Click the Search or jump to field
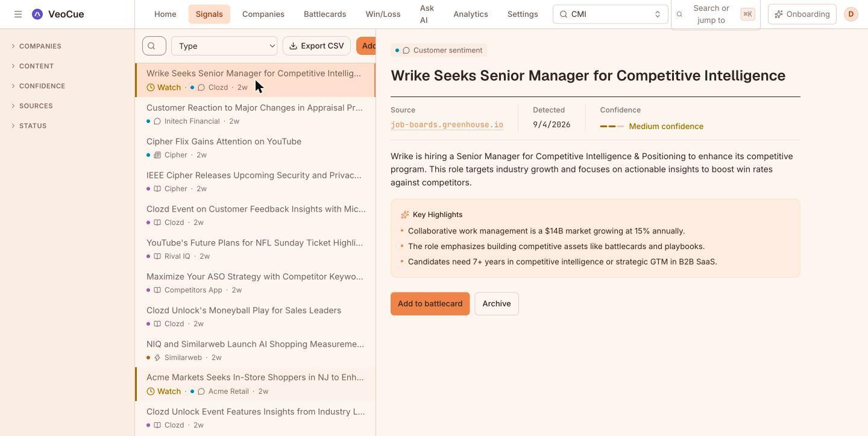Screen dimensions: 868x436 click(x=715, y=14)
